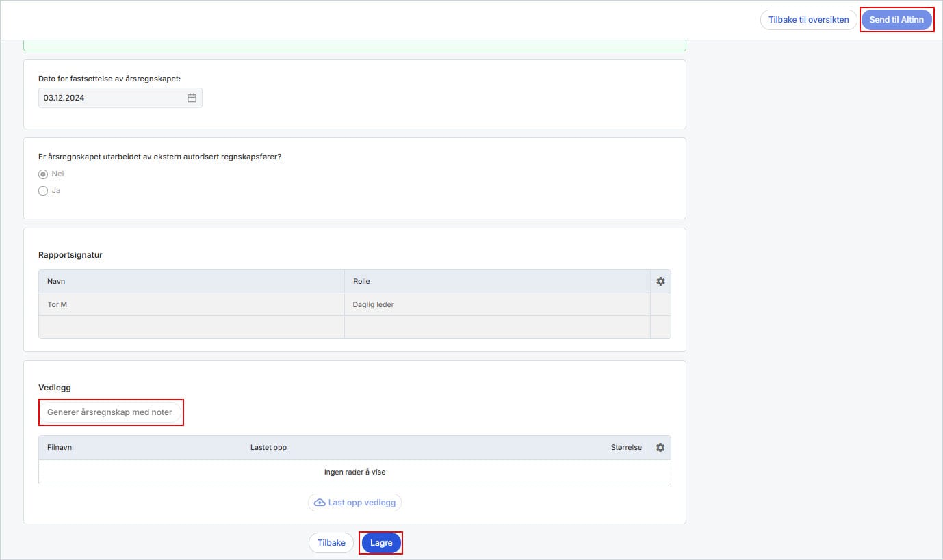Viewport: 943px width, 560px height.
Task: Open calendar picker icon in date field
Action: pos(192,98)
